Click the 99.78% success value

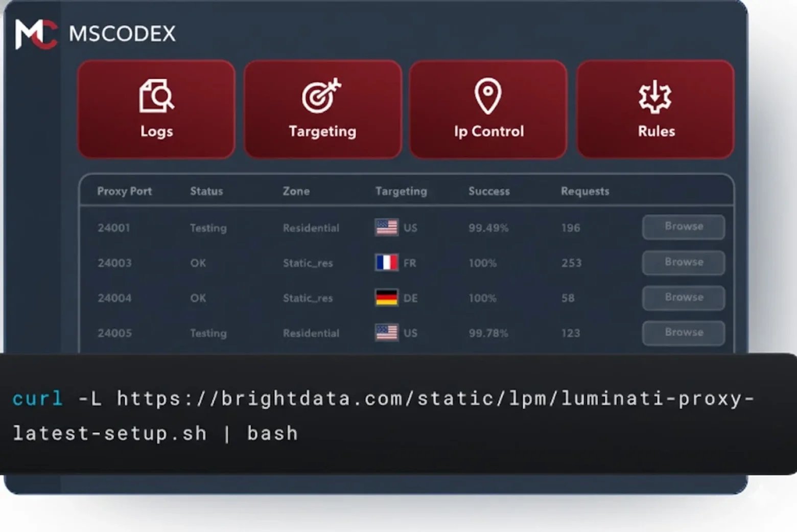click(488, 333)
